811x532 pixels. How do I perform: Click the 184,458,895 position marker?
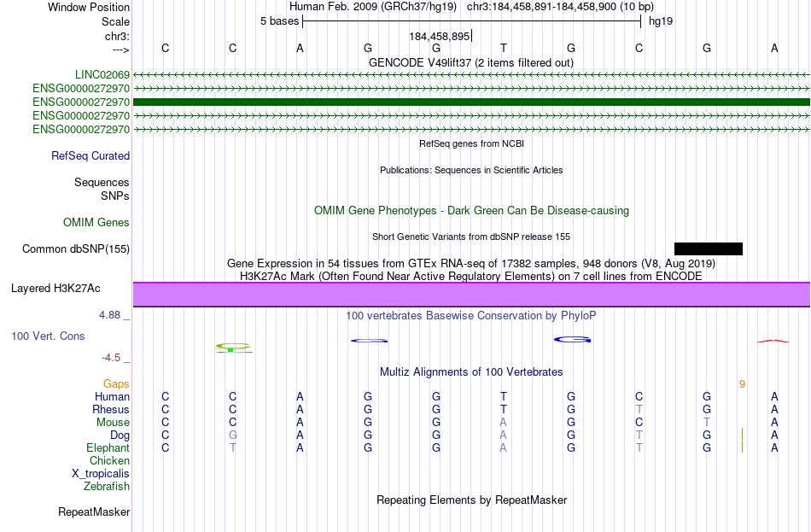(439, 36)
